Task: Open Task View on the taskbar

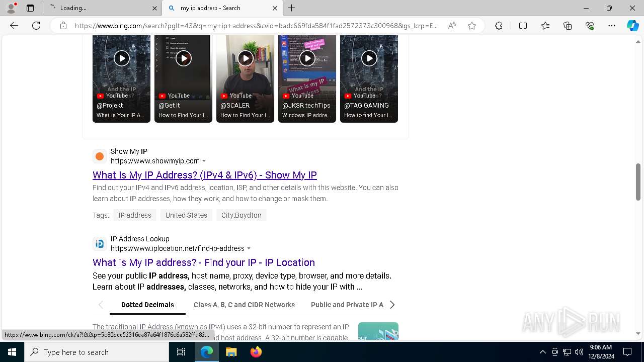Action: point(182,352)
